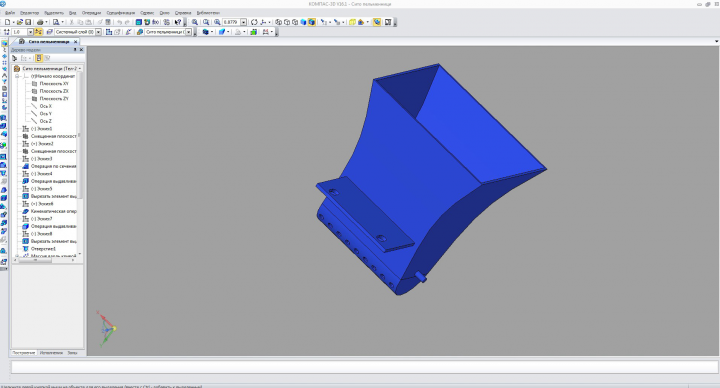Open the Операции menu
The height and width of the screenshot is (388, 720).
[91, 13]
